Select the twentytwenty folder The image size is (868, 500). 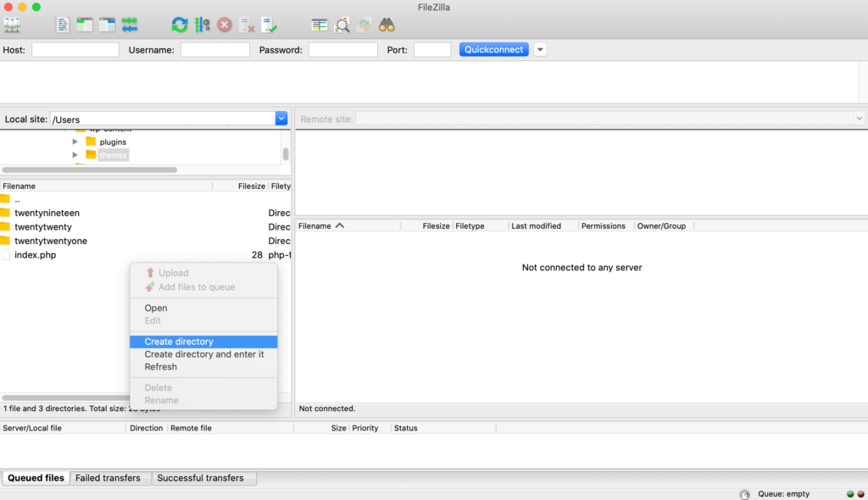pos(42,227)
